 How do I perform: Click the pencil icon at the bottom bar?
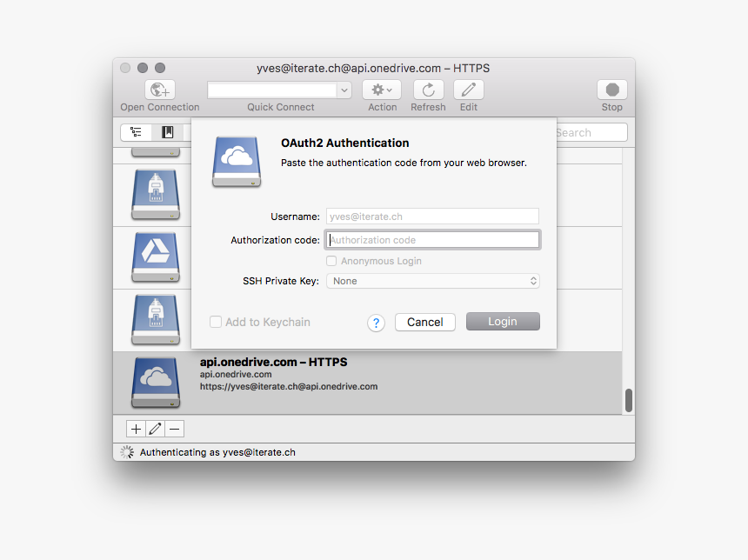coord(154,428)
